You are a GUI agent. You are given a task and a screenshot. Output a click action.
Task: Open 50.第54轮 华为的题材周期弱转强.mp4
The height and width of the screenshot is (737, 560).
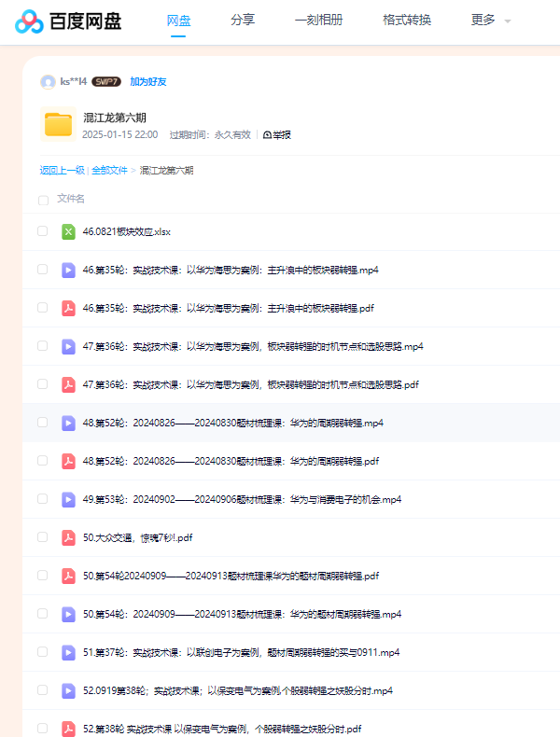242,615
